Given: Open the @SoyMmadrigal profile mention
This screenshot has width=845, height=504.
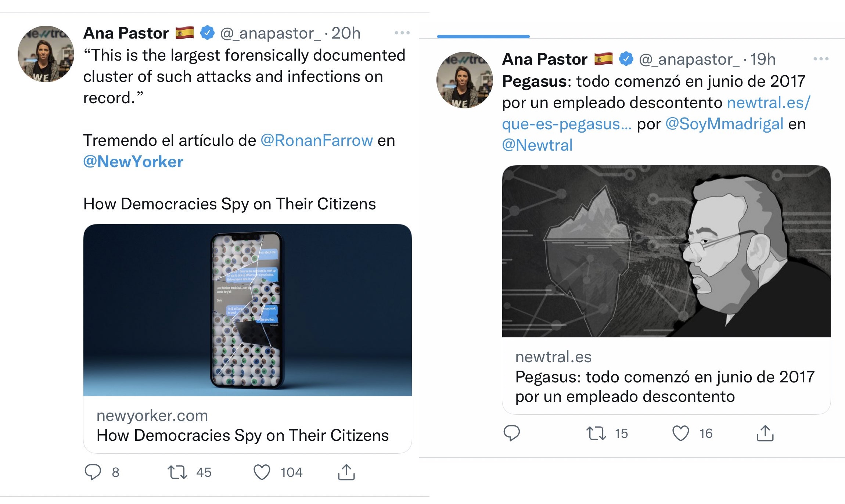Looking at the screenshot, I should tap(724, 124).
